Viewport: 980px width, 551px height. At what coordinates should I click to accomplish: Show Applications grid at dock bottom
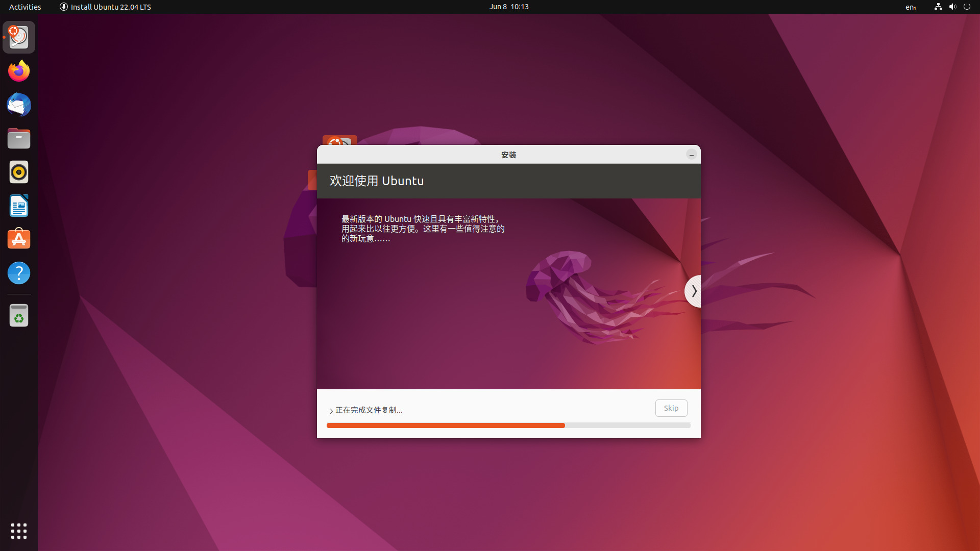19,531
